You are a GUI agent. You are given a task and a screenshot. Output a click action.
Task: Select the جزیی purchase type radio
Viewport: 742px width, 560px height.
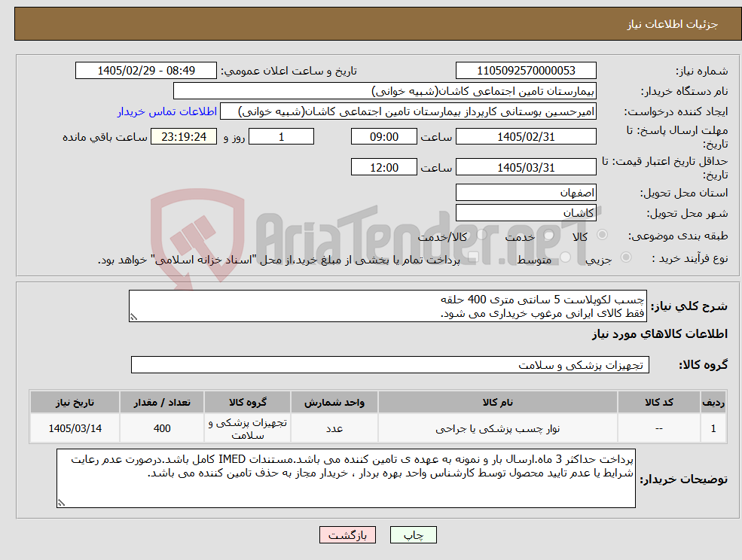[625, 257]
